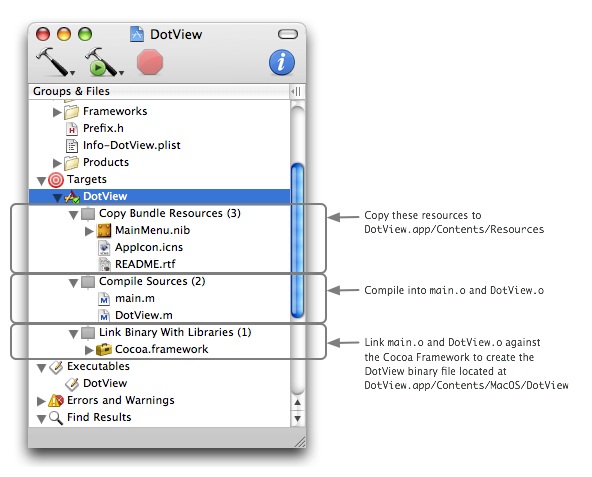This screenshot has width=592, height=477.
Task: Collapse the Targets group
Action: pos(42,181)
